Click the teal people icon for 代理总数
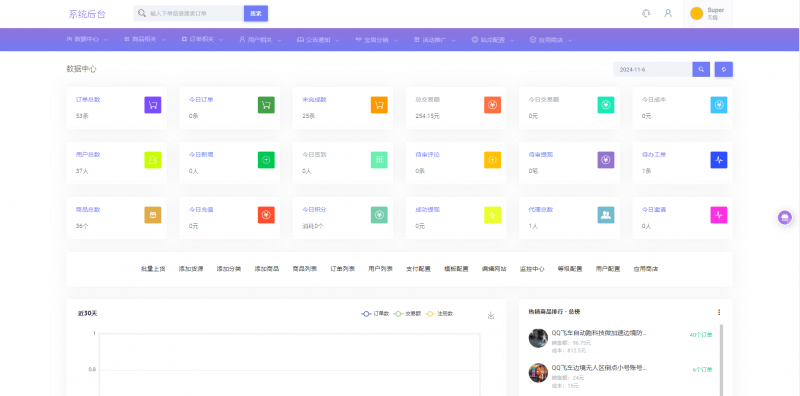 coord(606,215)
